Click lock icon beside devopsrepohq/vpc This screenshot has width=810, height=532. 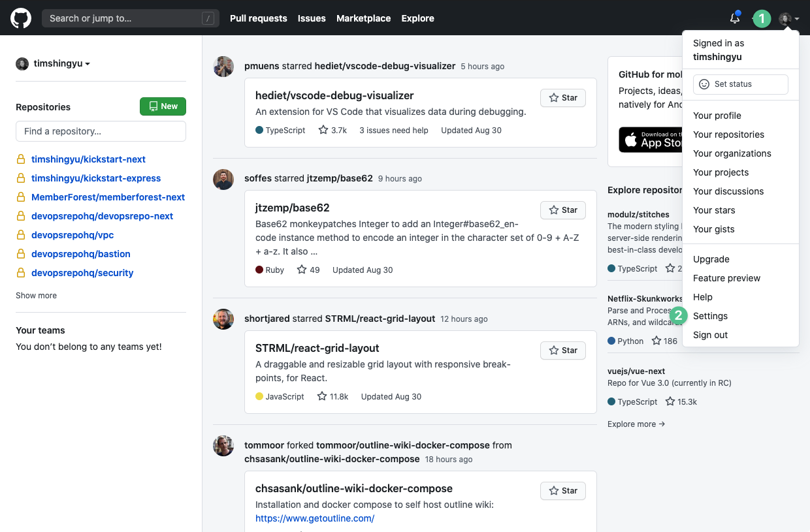[x=21, y=235]
